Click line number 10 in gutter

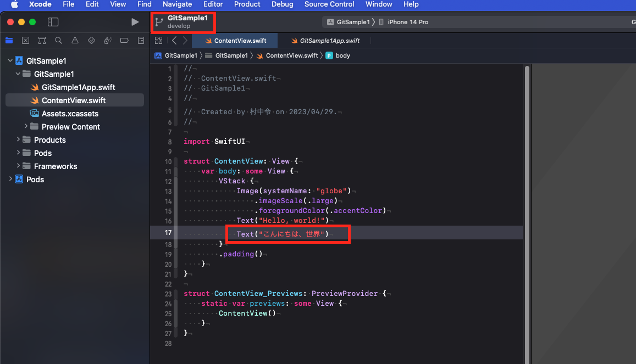click(168, 161)
